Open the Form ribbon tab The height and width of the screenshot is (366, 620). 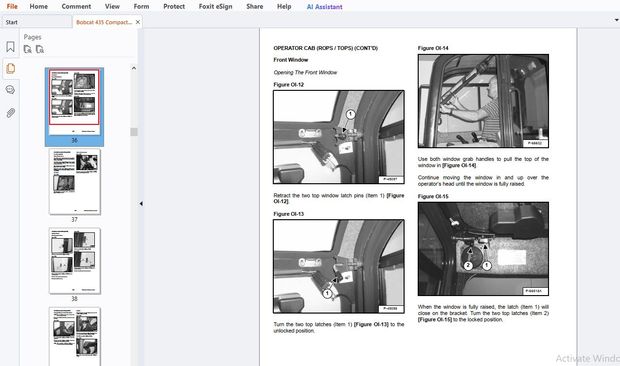[x=141, y=6]
